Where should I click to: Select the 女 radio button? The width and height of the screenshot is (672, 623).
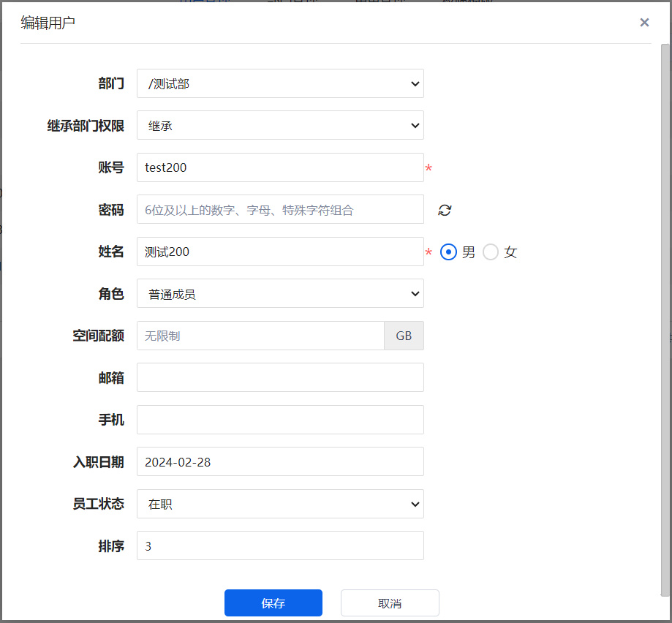coord(491,252)
